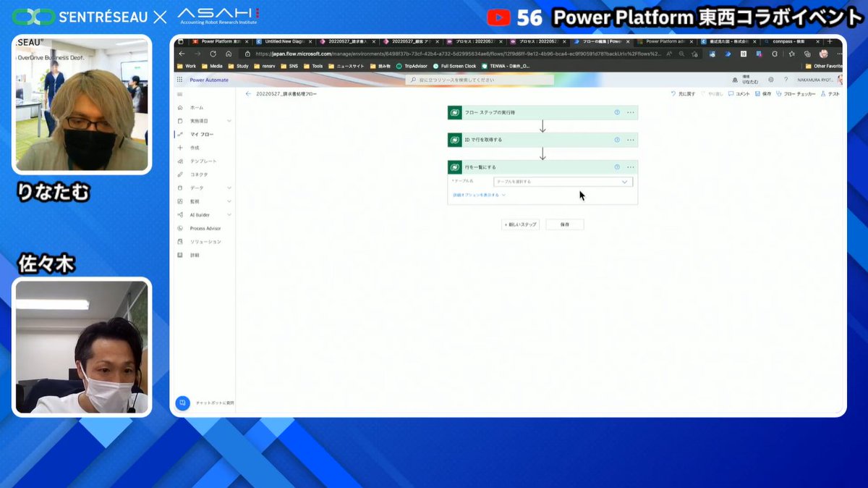Open help icon on フロー ステップの実行時 step

pos(617,112)
